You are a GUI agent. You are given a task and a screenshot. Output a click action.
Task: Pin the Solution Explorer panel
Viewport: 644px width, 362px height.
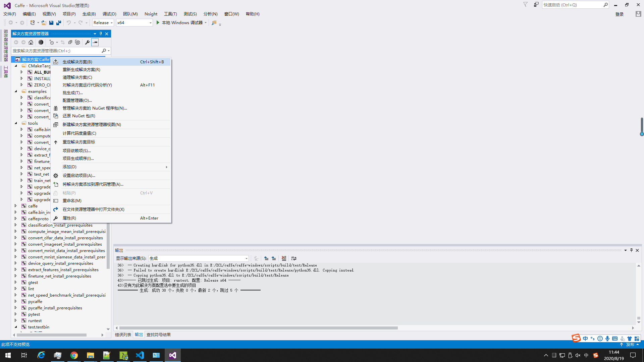101,34
